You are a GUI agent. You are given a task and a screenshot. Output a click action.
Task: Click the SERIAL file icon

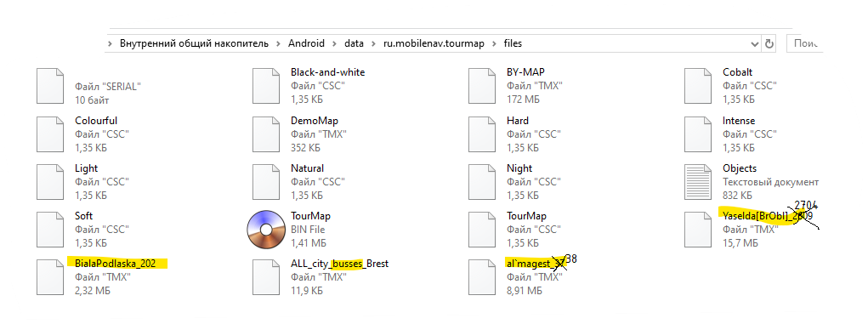point(50,86)
